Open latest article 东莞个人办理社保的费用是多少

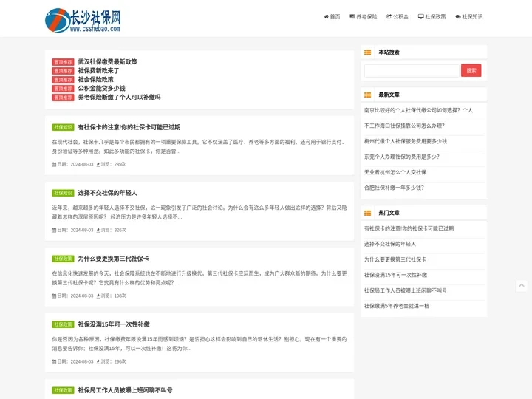(402, 157)
